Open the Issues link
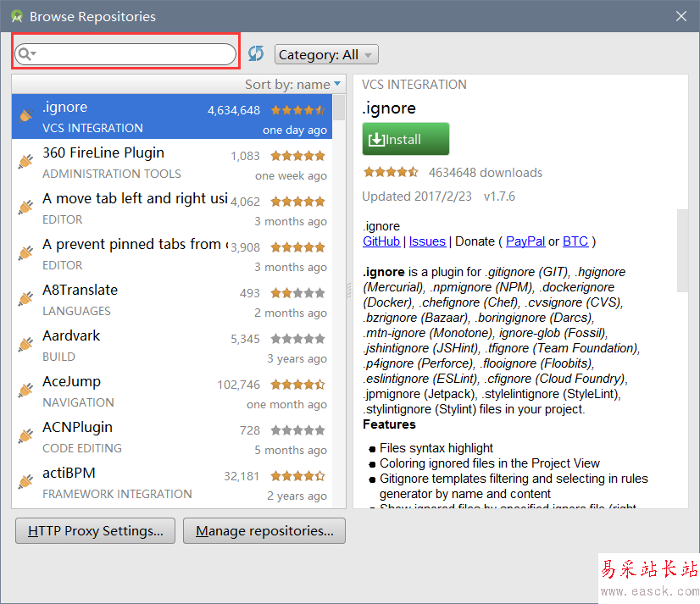 tap(427, 241)
